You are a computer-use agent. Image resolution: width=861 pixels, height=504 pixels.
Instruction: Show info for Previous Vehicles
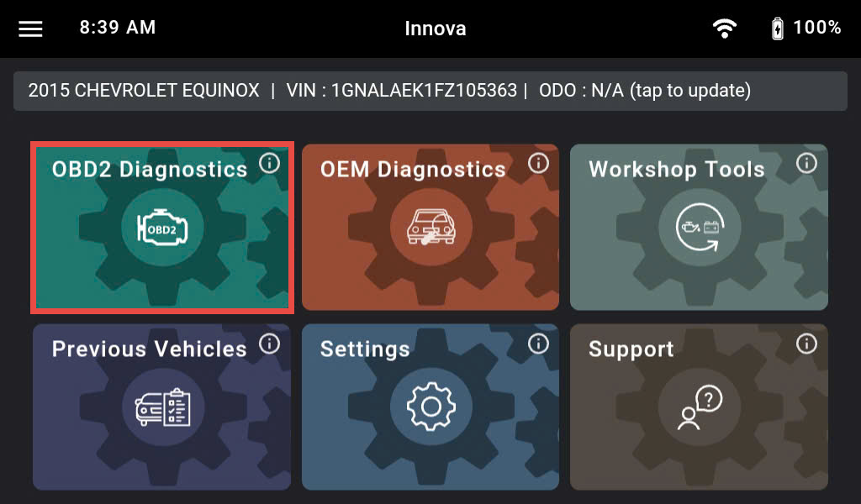click(x=270, y=344)
